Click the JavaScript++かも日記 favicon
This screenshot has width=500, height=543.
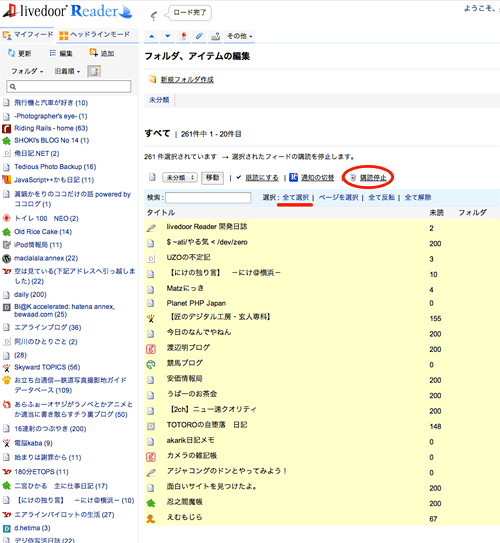7,179
